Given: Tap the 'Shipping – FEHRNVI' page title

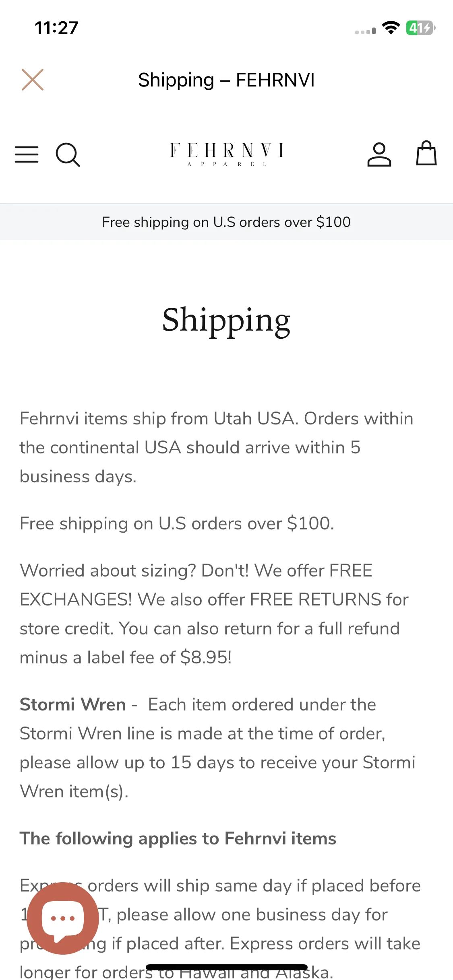Looking at the screenshot, I should (226, 80).
